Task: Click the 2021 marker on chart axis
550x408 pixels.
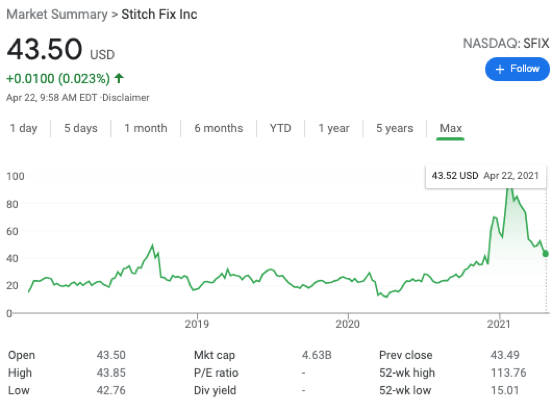Action: pos(498,324)
